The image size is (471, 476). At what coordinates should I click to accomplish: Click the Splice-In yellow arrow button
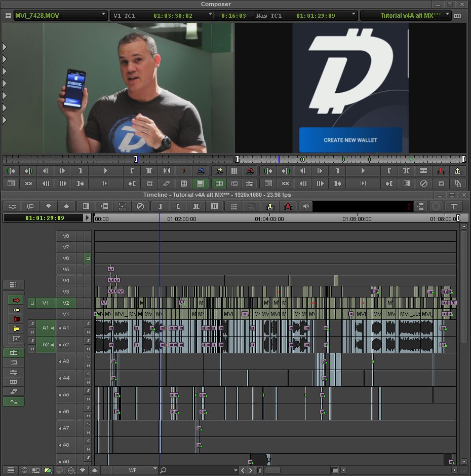coord(219,171)
